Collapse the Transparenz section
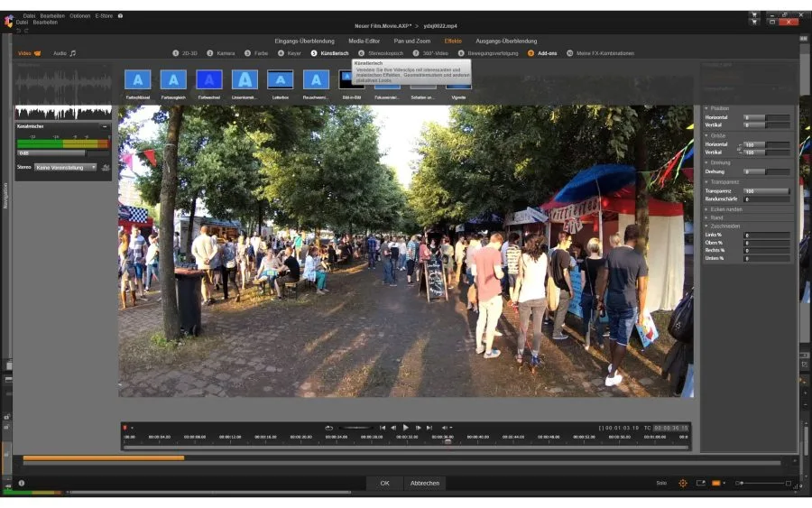This screenshot has height=508, width=812. [706, 181]
